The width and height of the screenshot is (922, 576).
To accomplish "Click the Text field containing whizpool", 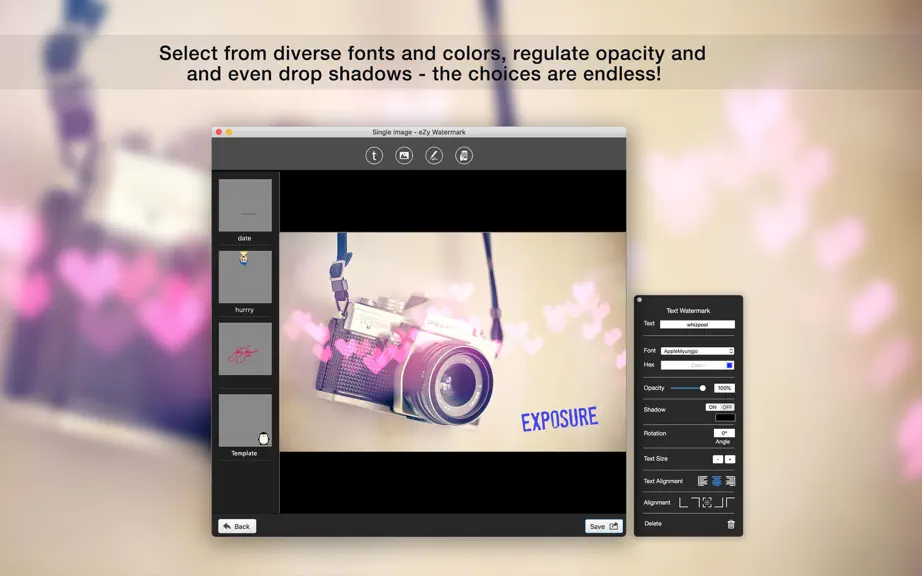I will pyautogui.click(x=697, y=324).
